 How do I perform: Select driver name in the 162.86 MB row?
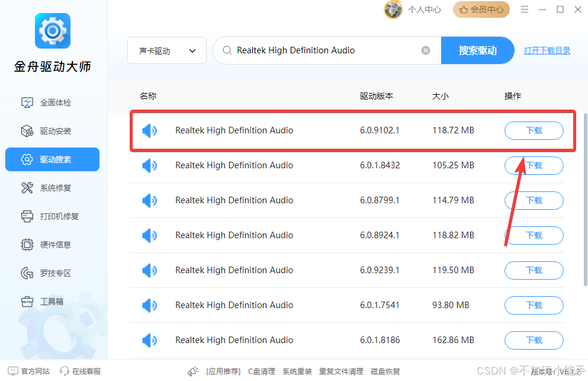coord(234,340)
